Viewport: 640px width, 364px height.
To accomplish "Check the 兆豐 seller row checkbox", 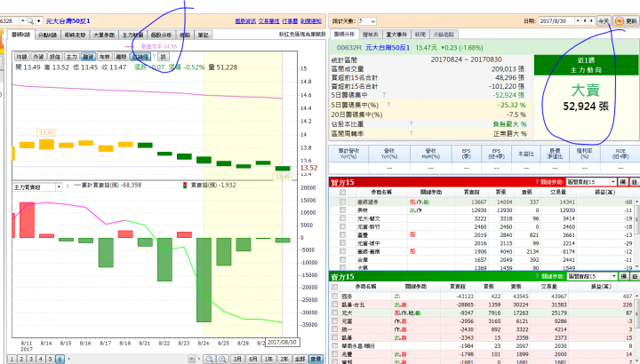I will [335, 354].
